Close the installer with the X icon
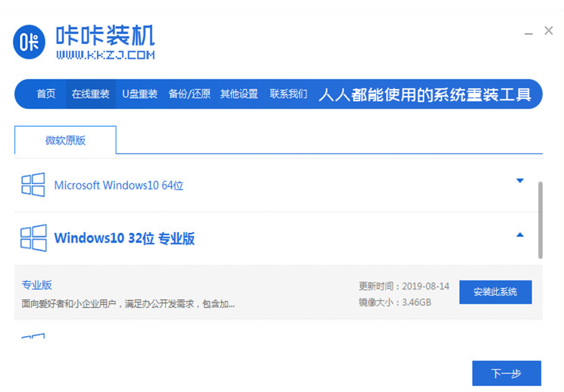The width and height of the screenshot is (564, 392). 548,30
